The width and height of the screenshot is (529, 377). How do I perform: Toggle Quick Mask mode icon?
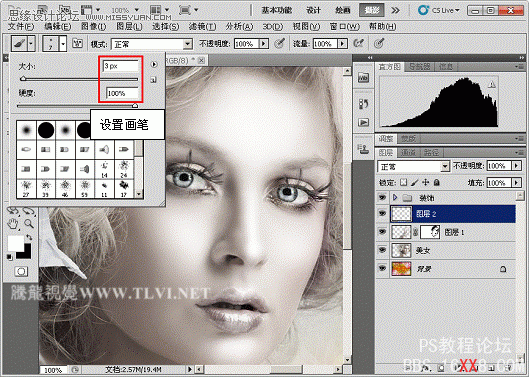click(x=22, y=271)
